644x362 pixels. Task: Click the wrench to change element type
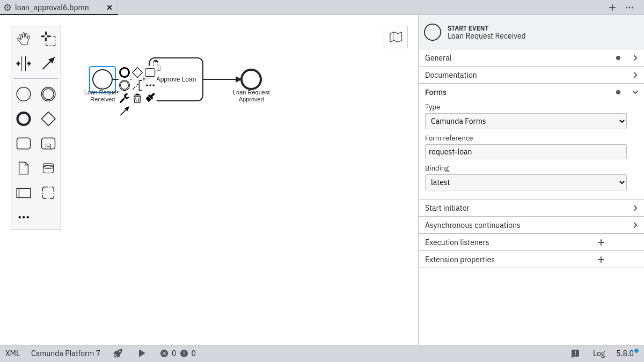point(124,98)
